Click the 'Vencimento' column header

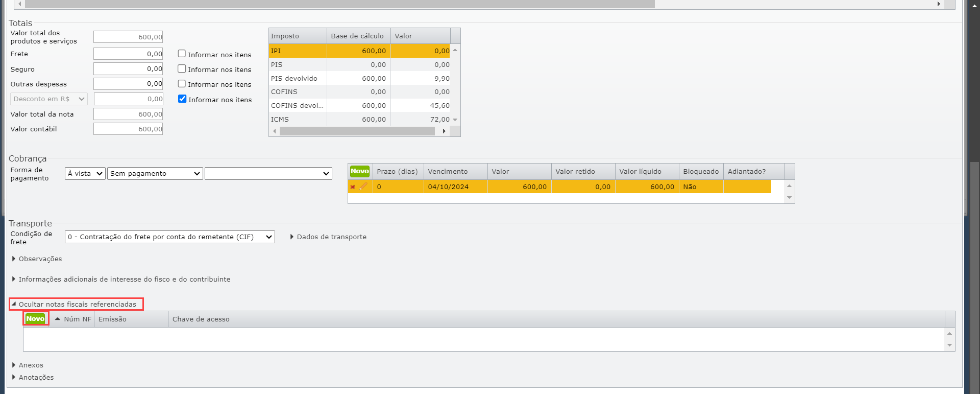click(x=456, y=172)
